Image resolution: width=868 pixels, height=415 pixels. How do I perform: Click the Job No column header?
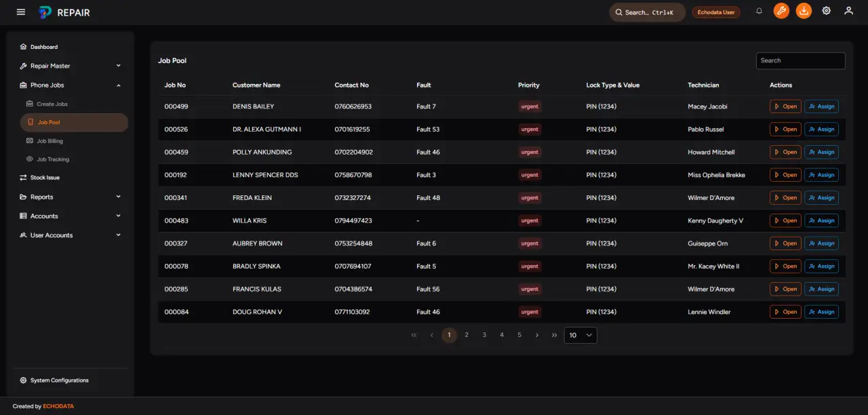coord(175,85)
